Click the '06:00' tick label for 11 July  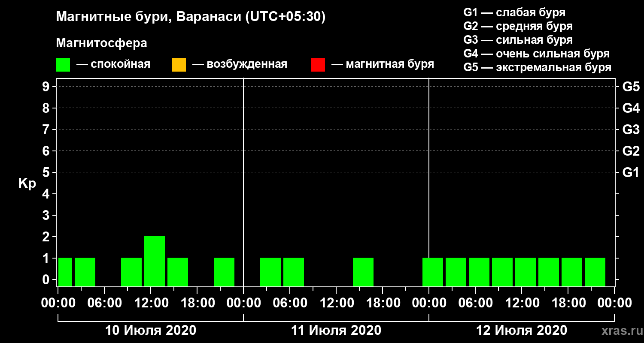tap(290, 303)
